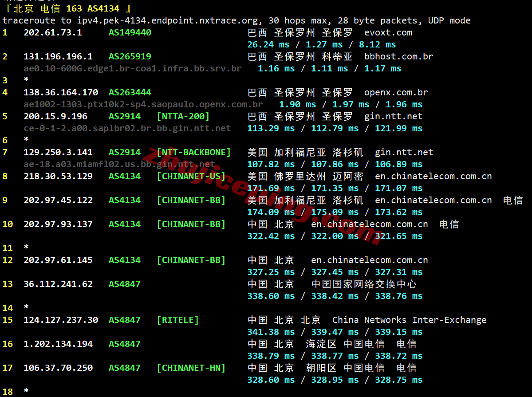Select the 322.42 ms latency value
Viewport: 532px width, 397px height.
271,236
